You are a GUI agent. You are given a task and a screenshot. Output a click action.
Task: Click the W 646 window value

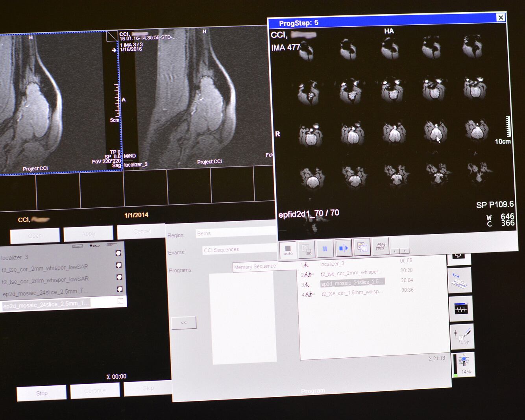pos(500,216)
